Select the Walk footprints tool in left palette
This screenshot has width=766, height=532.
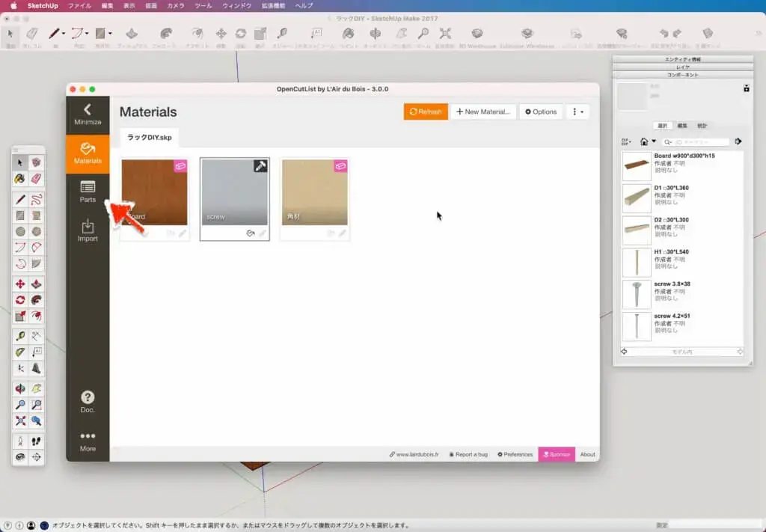click(x=36, y=441)
